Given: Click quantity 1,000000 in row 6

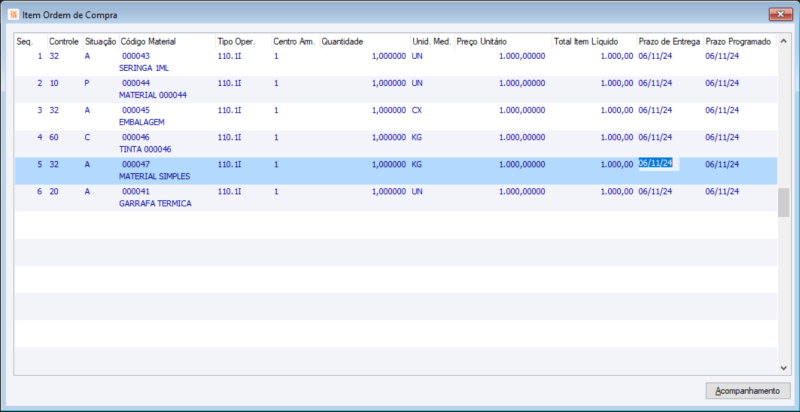Looking at the screenshot, I should pyautogui.click(x=389, y=191).
